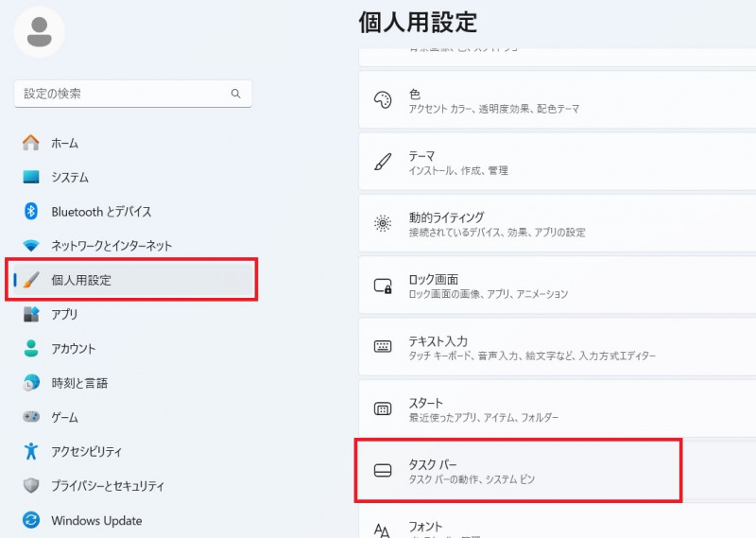Click タスク バーの動作、システム ピン text
The height and width of the screenshot is (538, 756).
472,479
